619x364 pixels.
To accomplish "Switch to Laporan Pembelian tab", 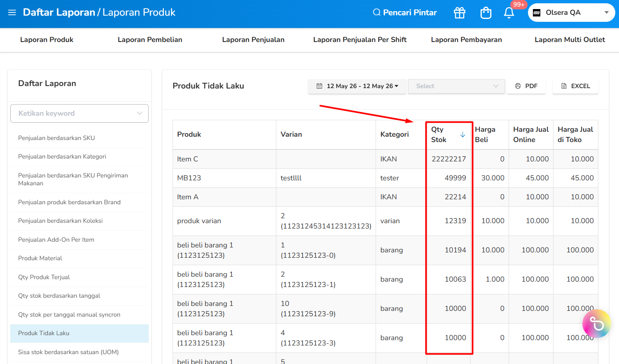I will [x=150, y=40].
